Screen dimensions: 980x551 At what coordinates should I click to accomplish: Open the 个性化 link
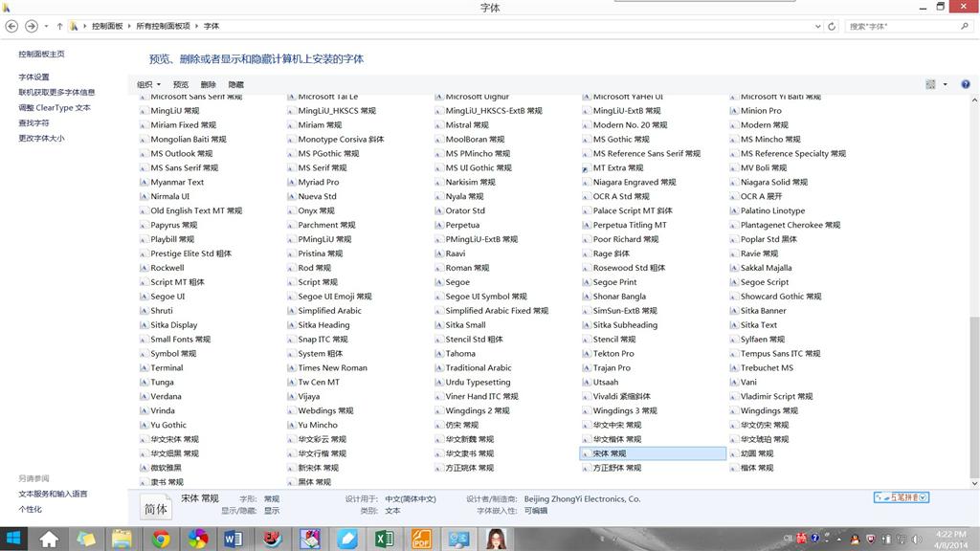[30, 510]
